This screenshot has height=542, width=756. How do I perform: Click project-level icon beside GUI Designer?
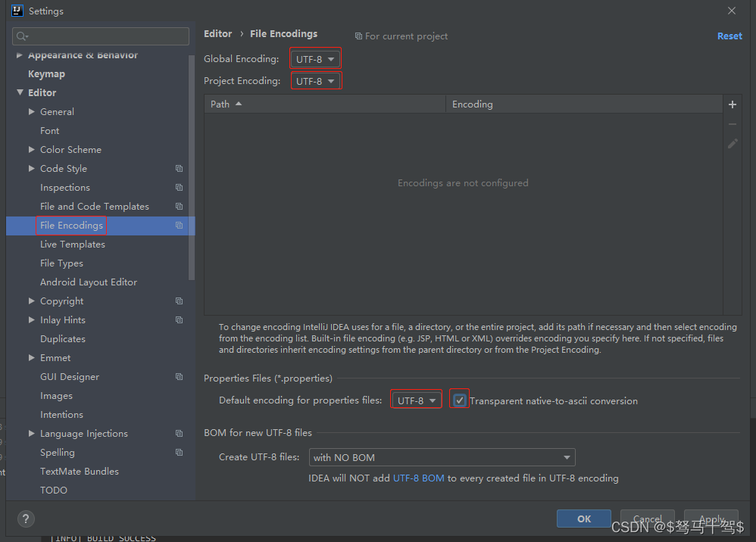(179, 377)
